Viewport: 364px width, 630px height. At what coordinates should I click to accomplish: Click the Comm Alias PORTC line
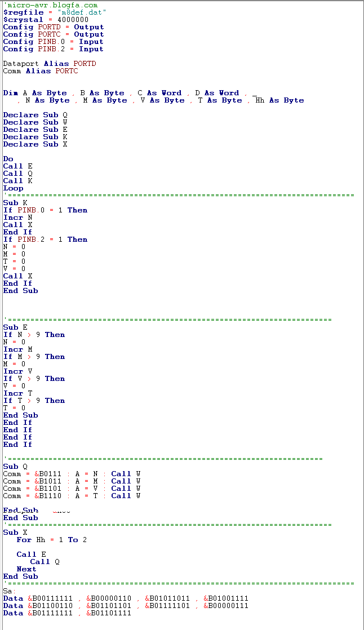[x=41, y=71]
